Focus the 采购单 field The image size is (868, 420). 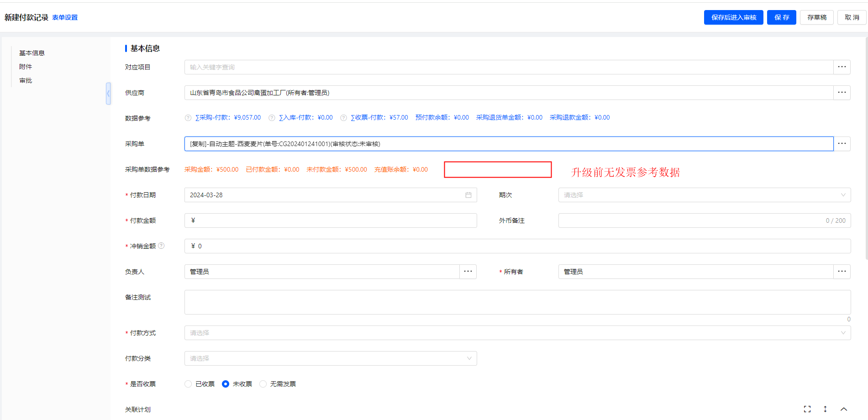coord(509,144)
